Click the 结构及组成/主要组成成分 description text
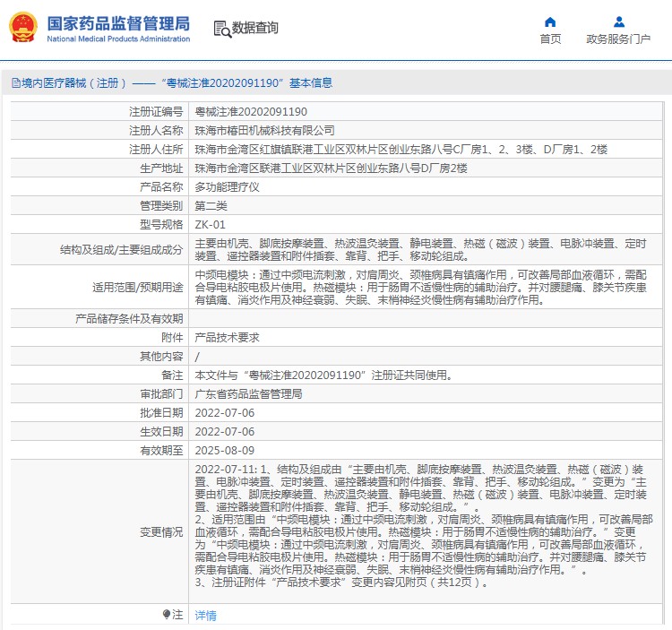The image size is (672, 630). click(420, 250)
